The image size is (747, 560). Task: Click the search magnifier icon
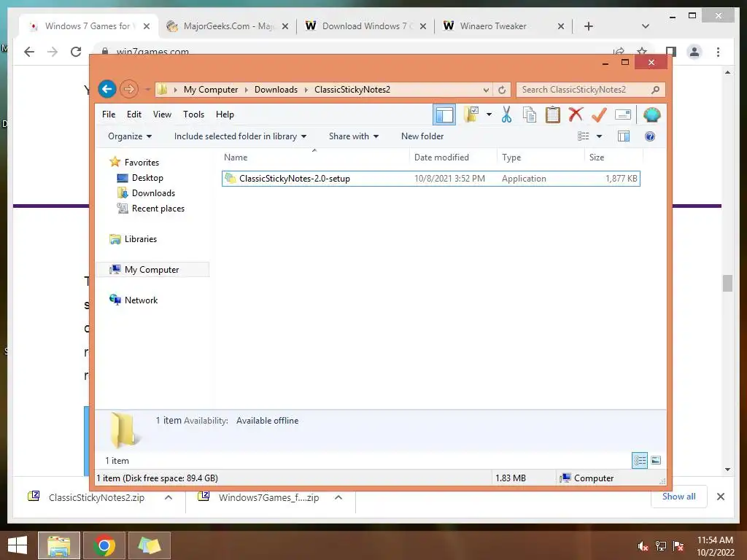point(656,90)
